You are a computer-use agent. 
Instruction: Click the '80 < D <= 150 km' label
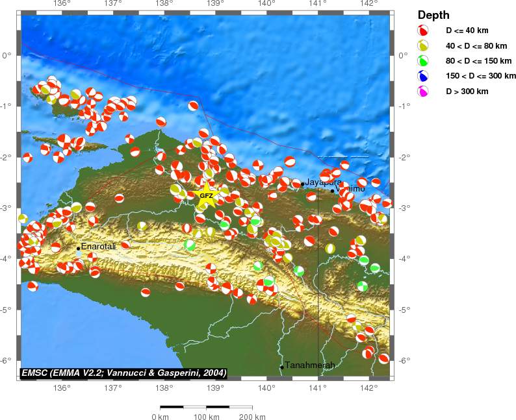pyautogui.click(x=478, y=61)
